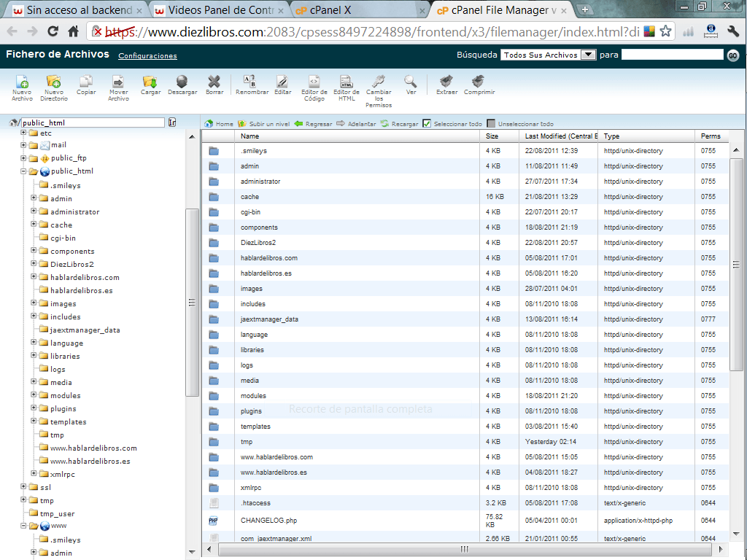Open a new browser tab
The height and width of the screenshot is (560, 747).
click(x=584, y=9)
